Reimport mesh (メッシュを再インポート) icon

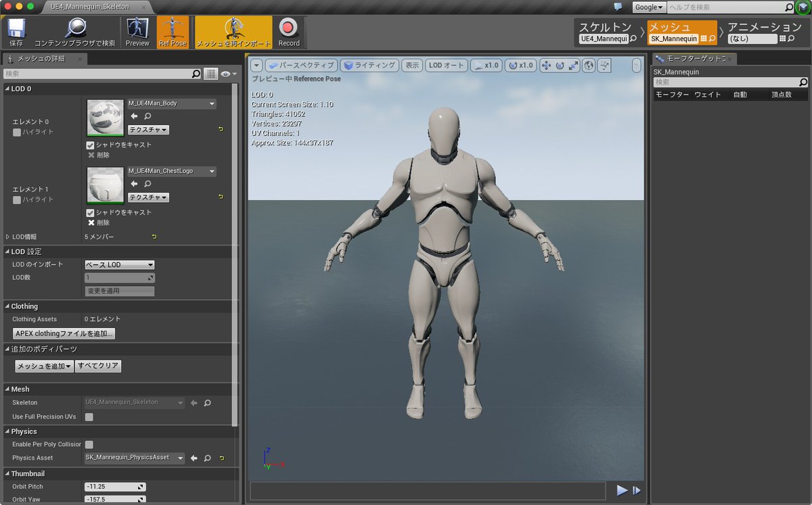pos(233,32)
